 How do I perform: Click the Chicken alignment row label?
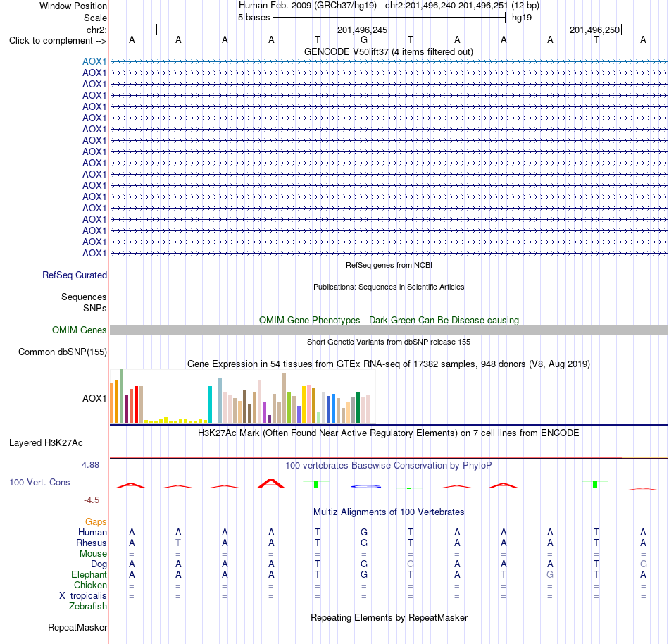point(90,585)
